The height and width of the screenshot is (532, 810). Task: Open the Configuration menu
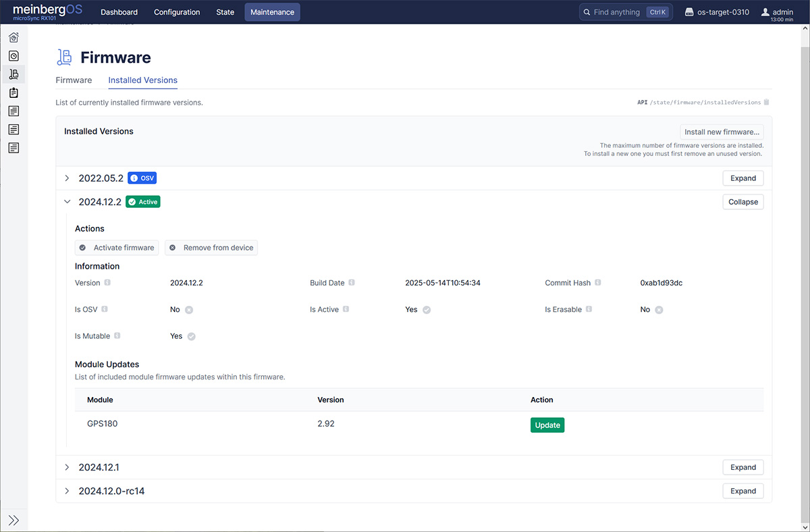click(177, 12)
